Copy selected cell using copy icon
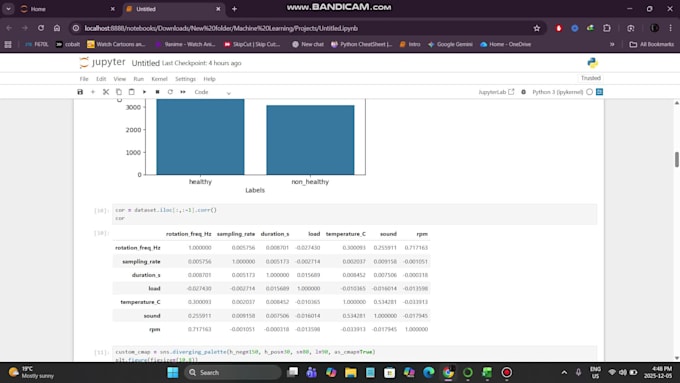The image size is (680, 383). [118, 92]
